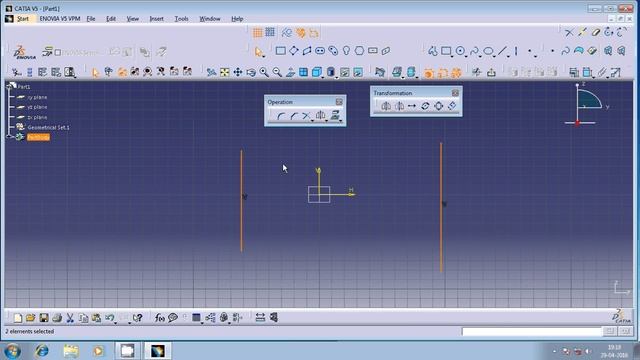
Task: Select Symmetry in Transformation toolbar
Action: pos(399,106)
